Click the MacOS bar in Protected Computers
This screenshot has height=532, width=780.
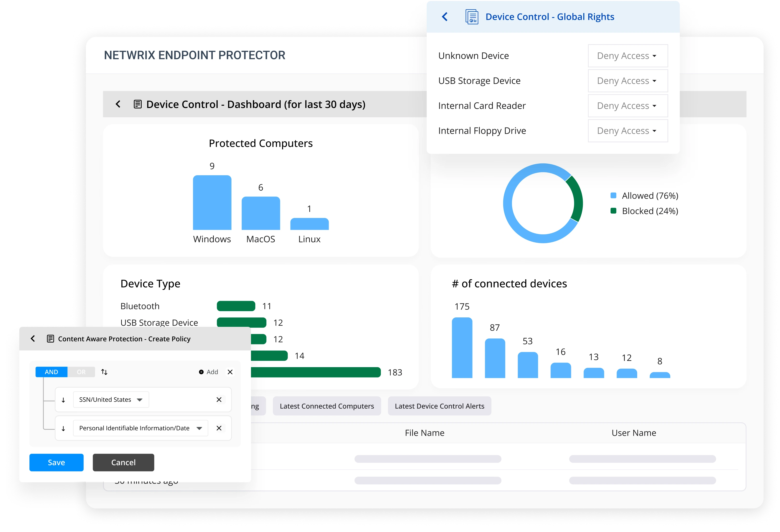tap(261, 213)
